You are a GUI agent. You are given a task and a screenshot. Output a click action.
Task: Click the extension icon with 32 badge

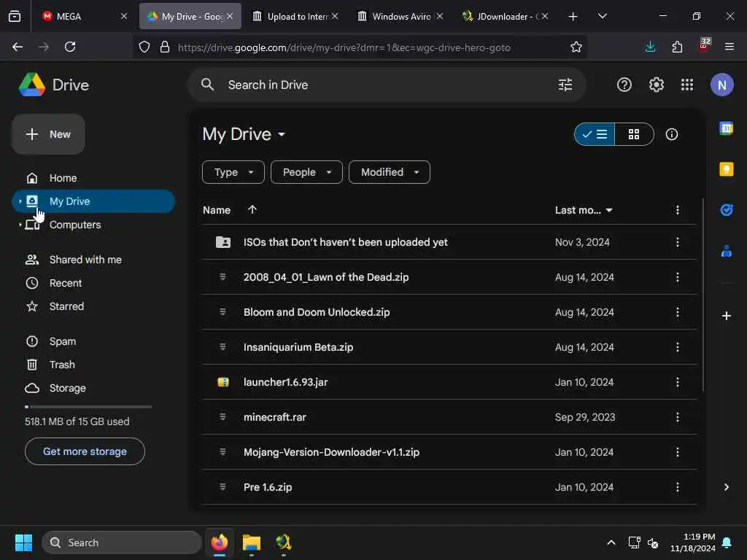(x=704, y=46)
